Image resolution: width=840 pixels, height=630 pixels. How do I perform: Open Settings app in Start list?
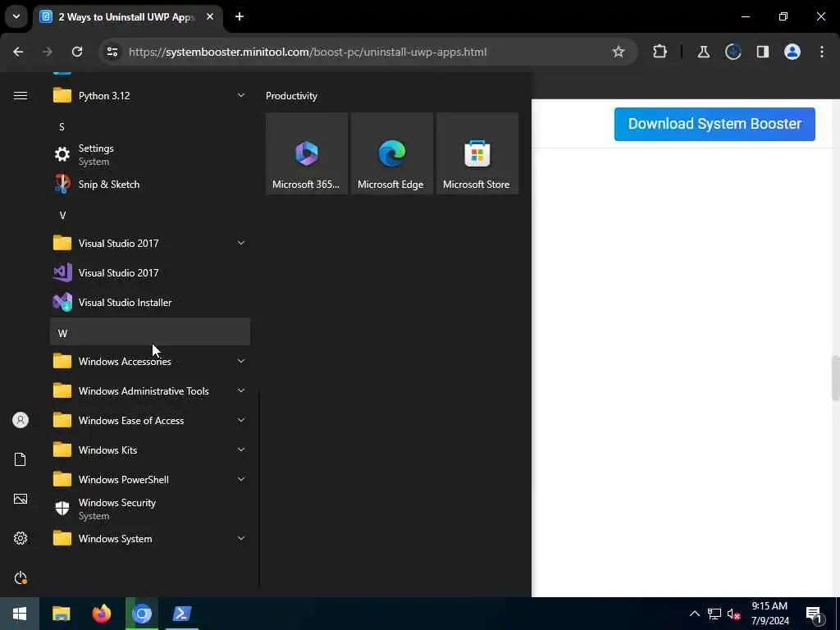(x=150, y=154)
